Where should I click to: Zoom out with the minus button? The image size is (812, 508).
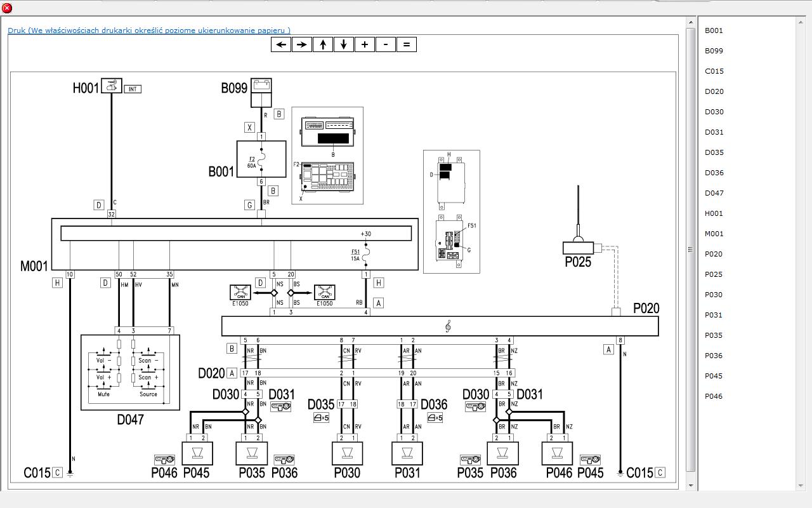[x=386, y=44]
